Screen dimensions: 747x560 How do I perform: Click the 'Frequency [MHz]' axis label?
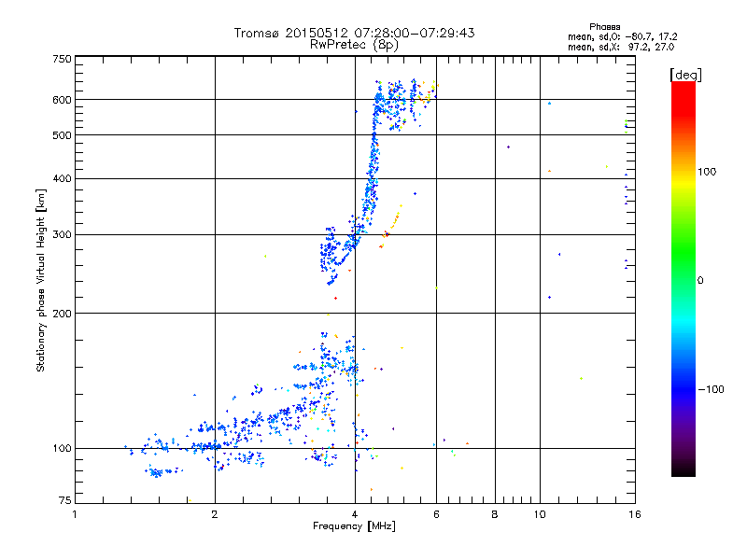coord(354,526)
